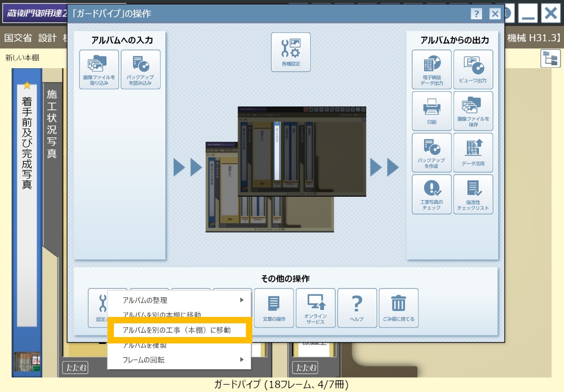
Task: Open dialog help question mark in title bar
Action: tap(476, 14)
